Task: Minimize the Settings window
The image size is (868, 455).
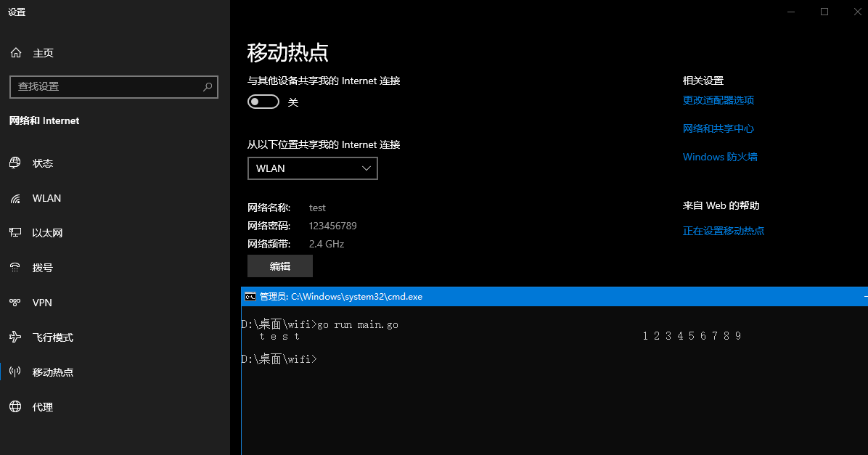Action: tap(791, 12)
